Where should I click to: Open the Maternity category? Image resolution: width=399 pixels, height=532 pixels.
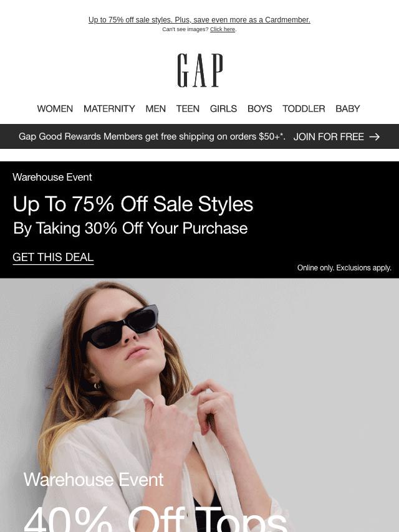click(x=109, y=108)
